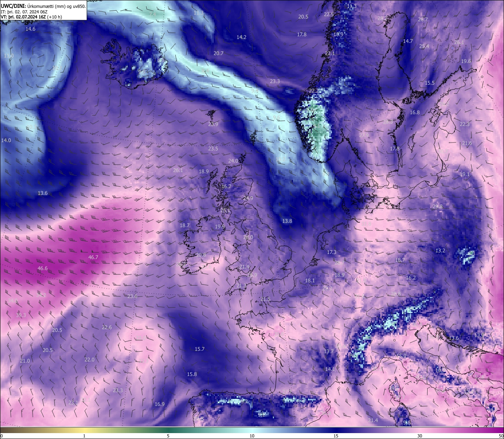Click the 15.8 value in Bay of Biscay
Viewport: 504px width, 439px height.
[x=192, y=374]
